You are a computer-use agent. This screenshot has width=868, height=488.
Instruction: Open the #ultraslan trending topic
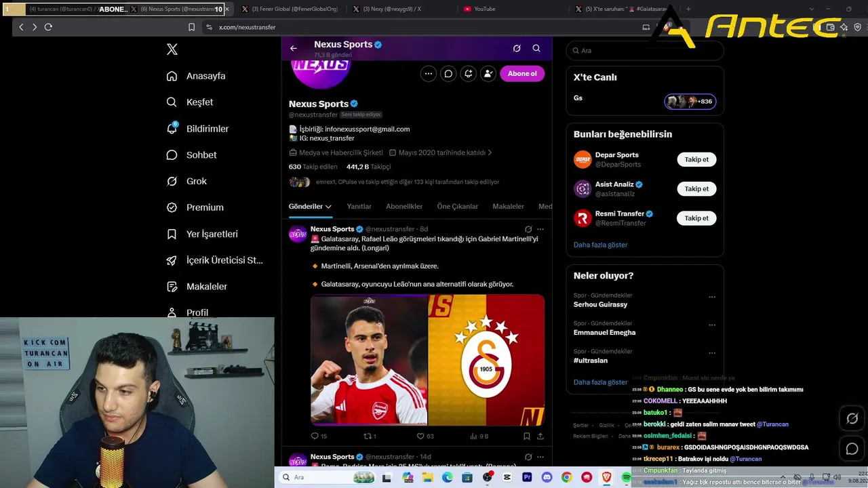coord(591,361)
